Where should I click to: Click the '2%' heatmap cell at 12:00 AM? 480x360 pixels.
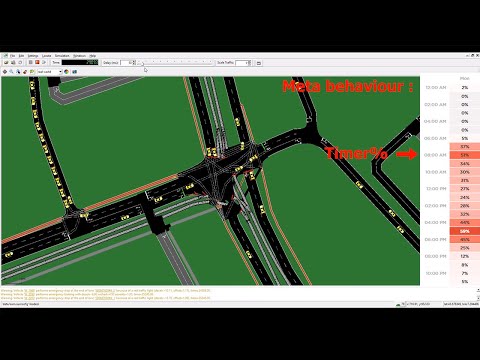[465, 87]
